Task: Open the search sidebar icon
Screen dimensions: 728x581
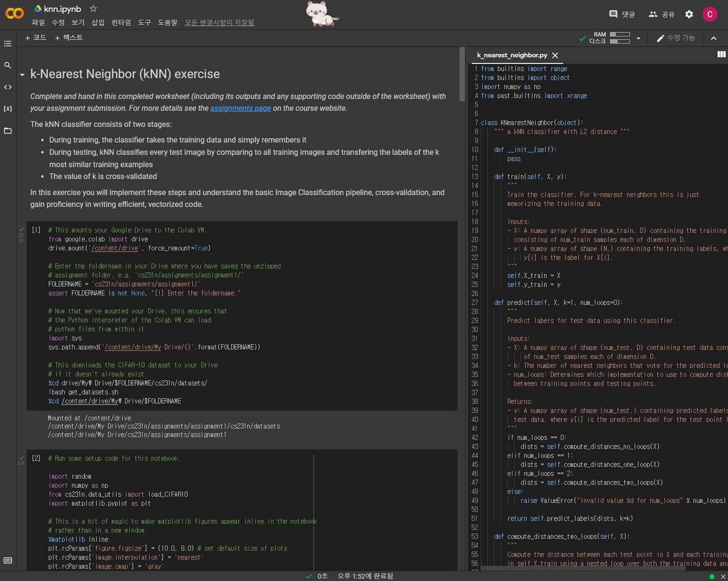Action: click(8, 65)
